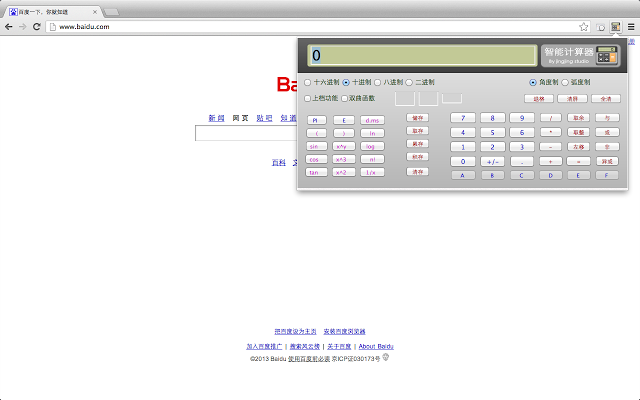Choose 角度制 degree mode
The height and width of the screenshot is (400, 640).
533,82
